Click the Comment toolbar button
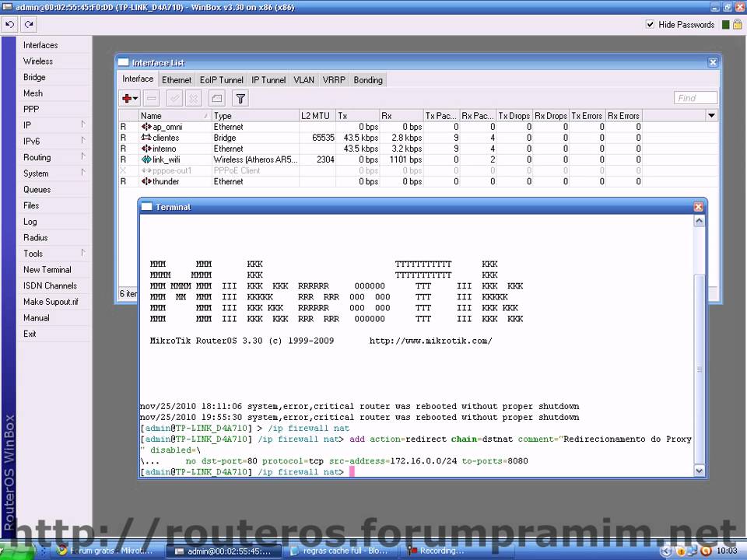The image size is (747, 560). point(217,99)
